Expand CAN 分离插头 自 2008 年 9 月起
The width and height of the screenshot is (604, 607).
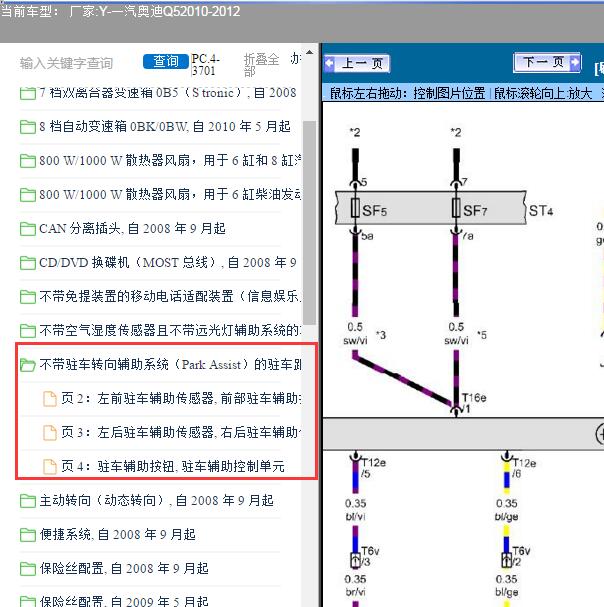(x=132, y=228)
